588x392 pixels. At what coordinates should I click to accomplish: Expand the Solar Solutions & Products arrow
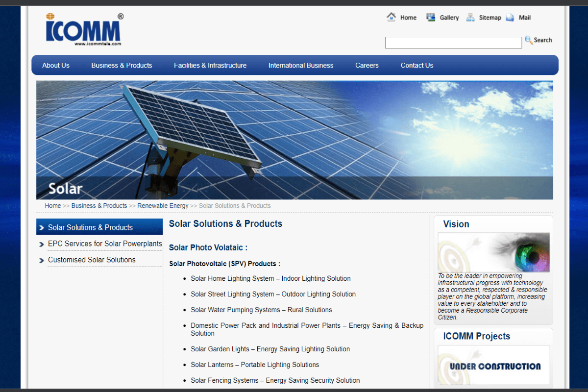pos(42,227)
